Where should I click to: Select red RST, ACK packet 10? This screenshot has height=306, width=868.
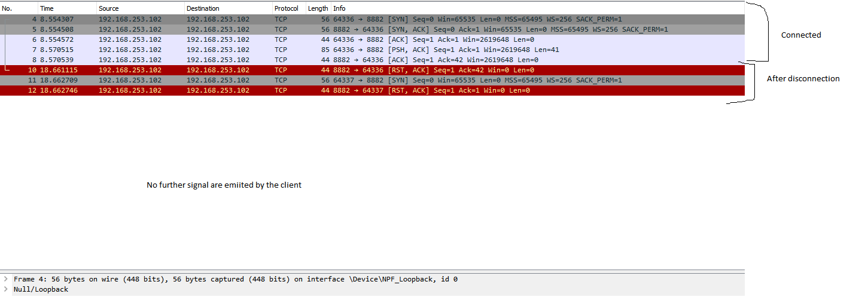[x=372, y=70]
